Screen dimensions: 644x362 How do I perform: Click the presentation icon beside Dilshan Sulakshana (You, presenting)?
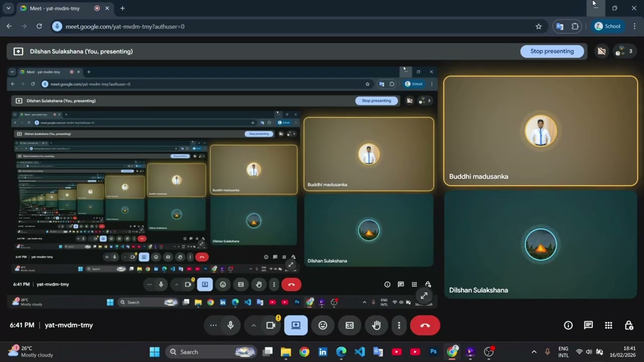click(x=18, y=51)
